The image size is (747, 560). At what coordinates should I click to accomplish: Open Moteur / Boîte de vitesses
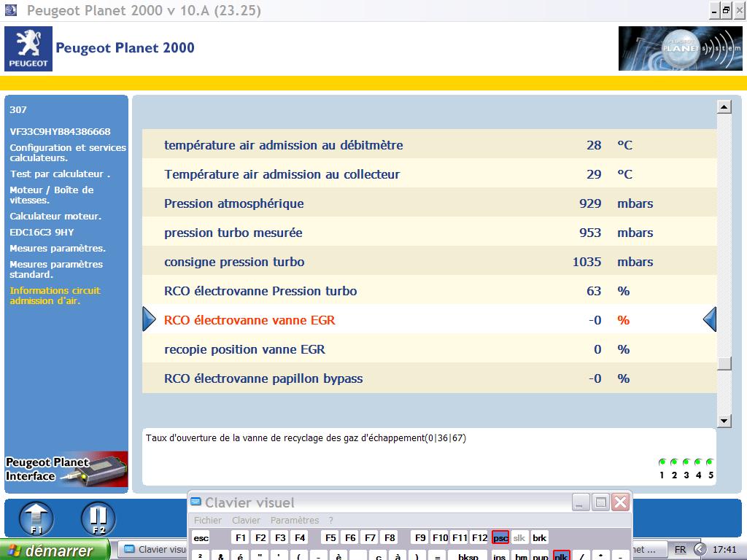click(52, 195)
